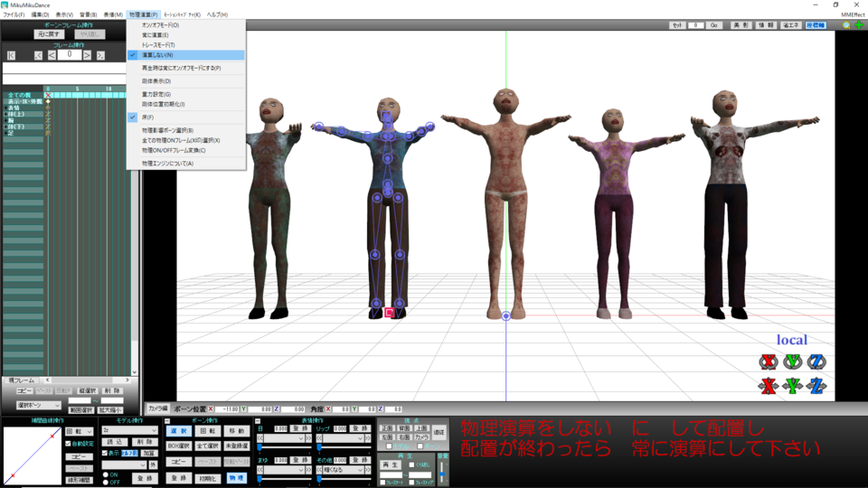Step back one frame with < button
Viewport: 868px width, 488px height.
[51, 55]
